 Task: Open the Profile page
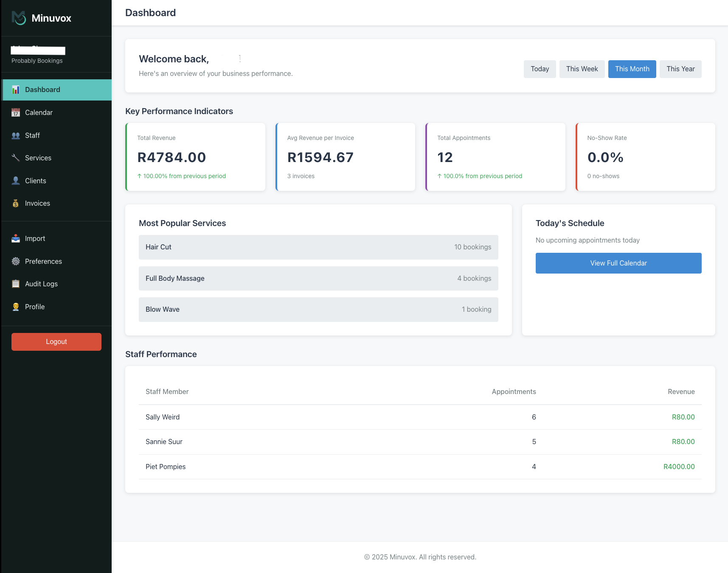click(x=34, y=307)
